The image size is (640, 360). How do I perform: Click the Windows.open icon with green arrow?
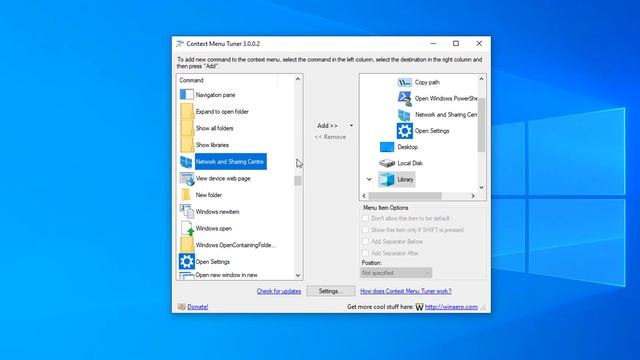point(187,229)
